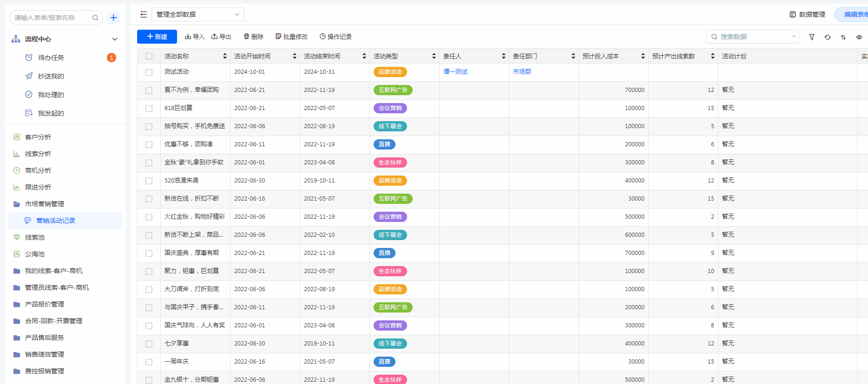Select 线索池 in the left navigation
The height and width of the screenshot is (384, 868).
(35, 237)
